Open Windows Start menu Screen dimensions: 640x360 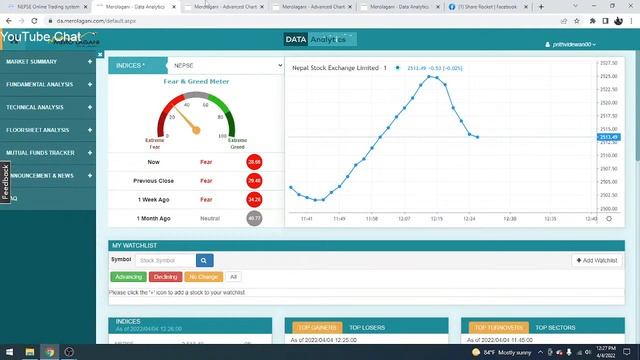pos(9,352)
